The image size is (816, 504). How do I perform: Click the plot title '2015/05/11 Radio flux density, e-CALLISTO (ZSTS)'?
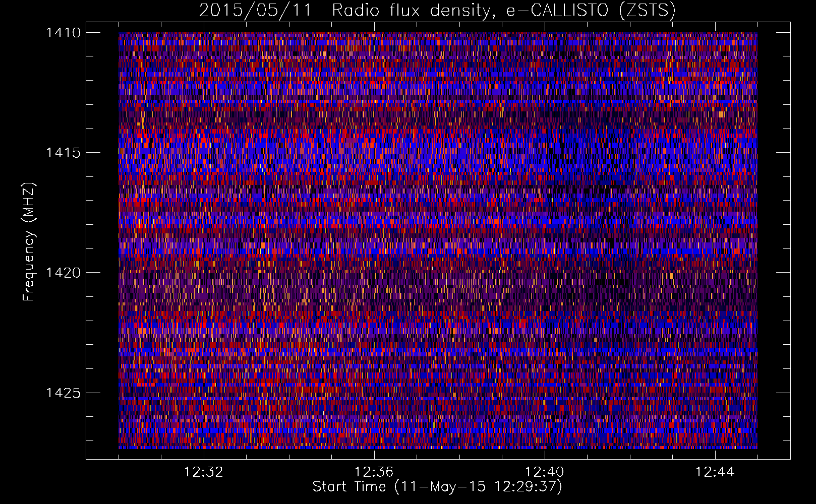437,11
